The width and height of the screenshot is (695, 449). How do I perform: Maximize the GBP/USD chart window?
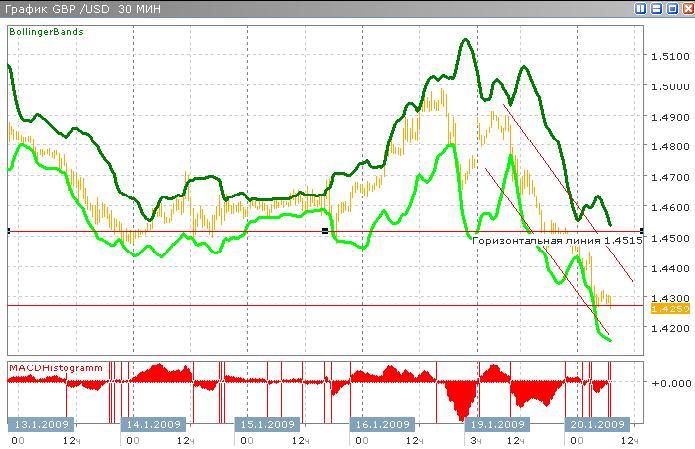coord(671,8)
